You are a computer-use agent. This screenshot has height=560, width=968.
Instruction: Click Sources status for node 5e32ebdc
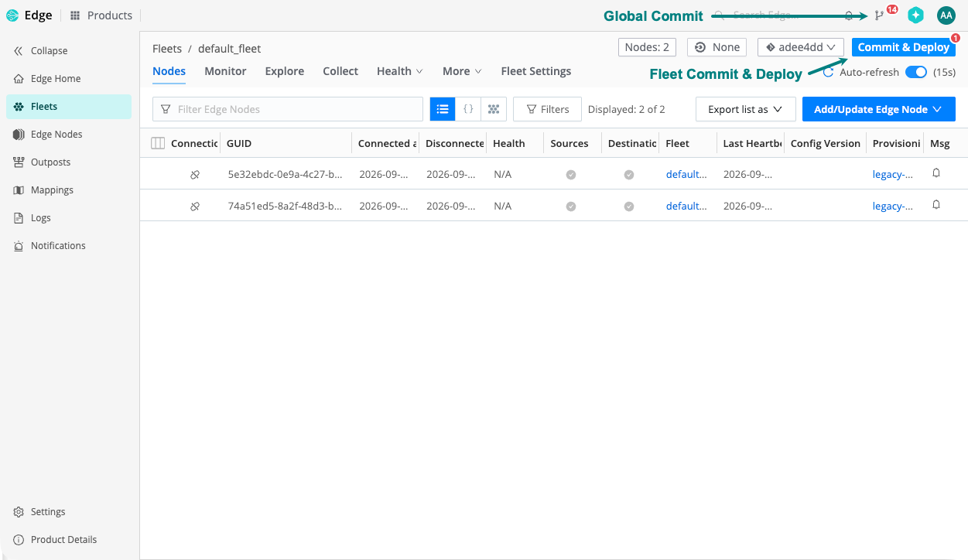point(570,175)
